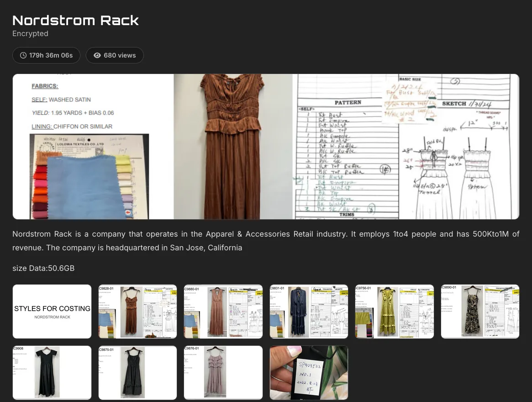The height and width of the screenshot is (402, 532).
Task: Open the STYLES FOR COSTING cover thumbnail
Action: pos(52,311)
